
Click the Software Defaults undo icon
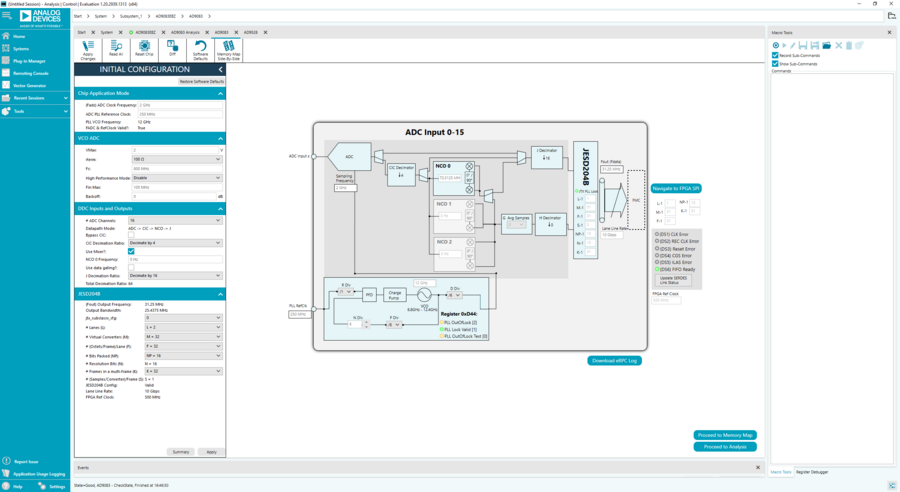click(x=200, y=50)
